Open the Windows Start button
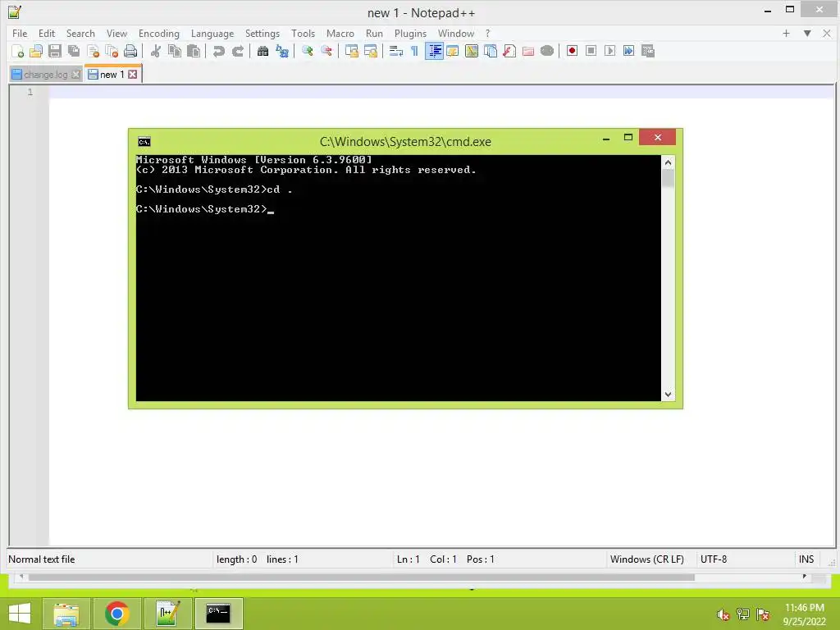Image resolution: width=840 pixels, height=630 pixels. point(20,614)
